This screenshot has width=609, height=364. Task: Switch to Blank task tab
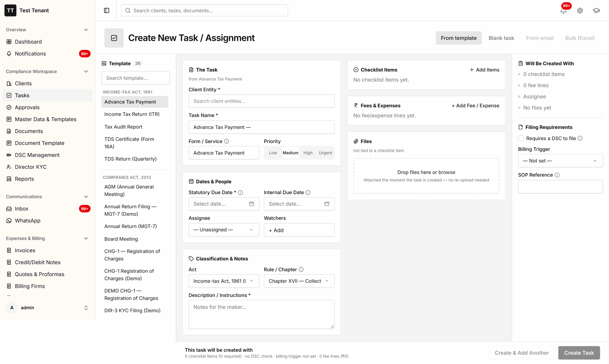pos(501,38)
